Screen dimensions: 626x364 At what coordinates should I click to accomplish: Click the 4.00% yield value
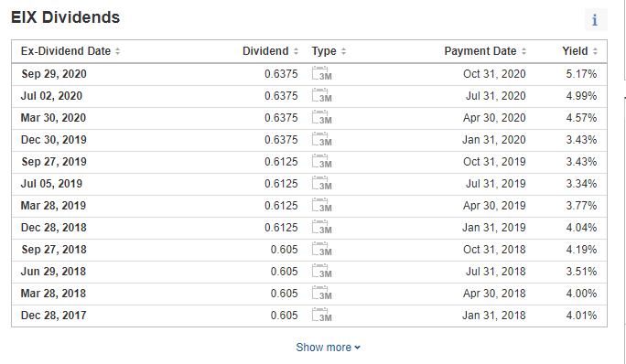pos(581,294)
